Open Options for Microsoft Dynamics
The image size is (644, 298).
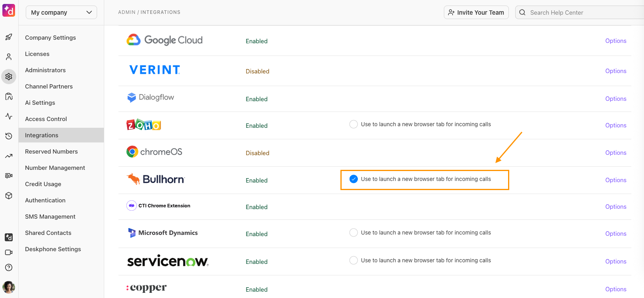[x=615, y=234]
